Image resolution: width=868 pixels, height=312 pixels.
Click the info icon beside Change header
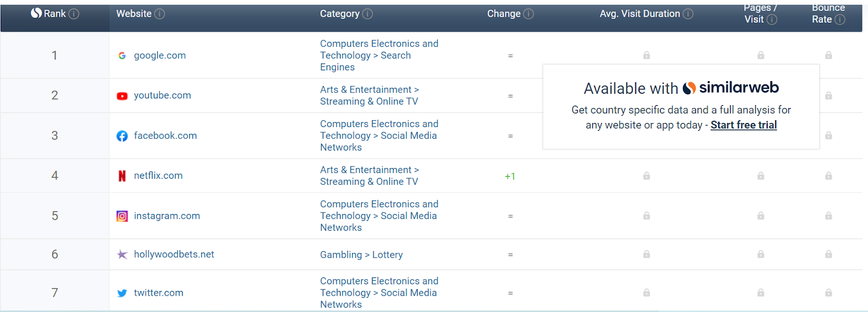coord(528,14)
